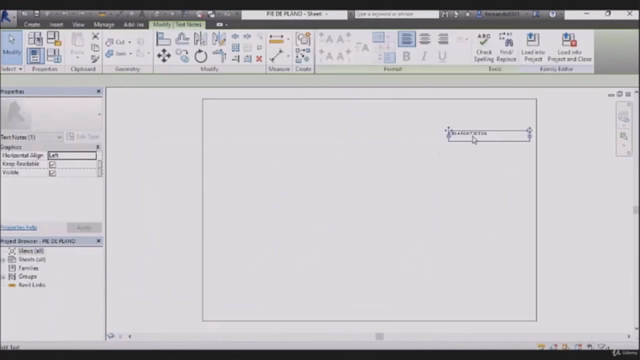
Task: Toggle Align Right text format
Action: pyautogui.click(x=443, y=39)
